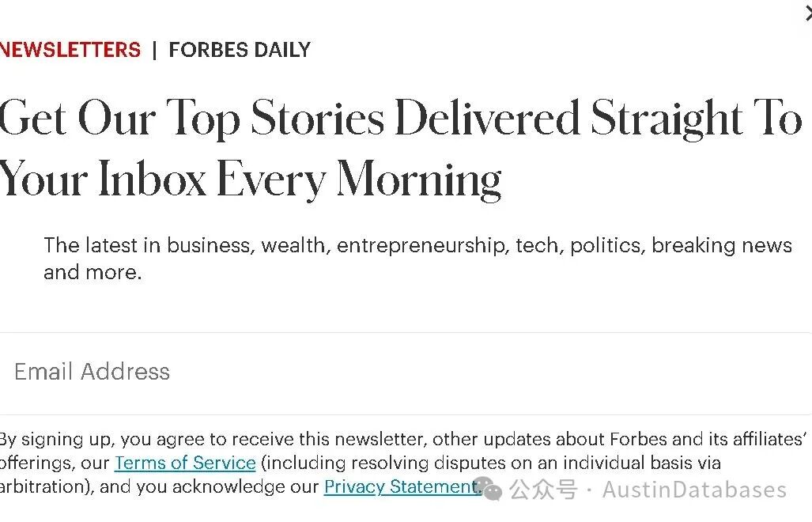Click the vertical divider between NEWSLETTERS and FORBES DAILY
This screenshot has width=812, height=522.
(x=154, y=51)
